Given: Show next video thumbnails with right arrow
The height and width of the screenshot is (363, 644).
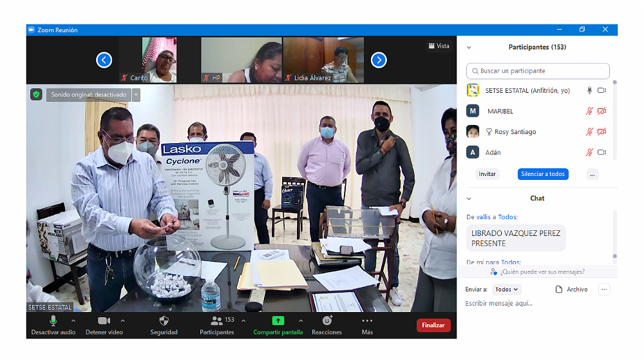Looking at the screenshot, I should pyautogui.click(x=379, y=60).
